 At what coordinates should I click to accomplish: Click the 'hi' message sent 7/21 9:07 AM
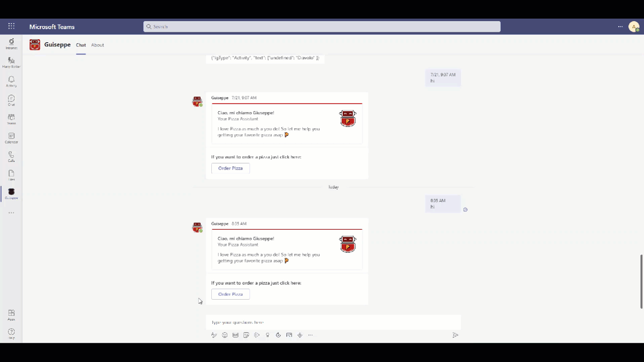[x=443, y=78]
